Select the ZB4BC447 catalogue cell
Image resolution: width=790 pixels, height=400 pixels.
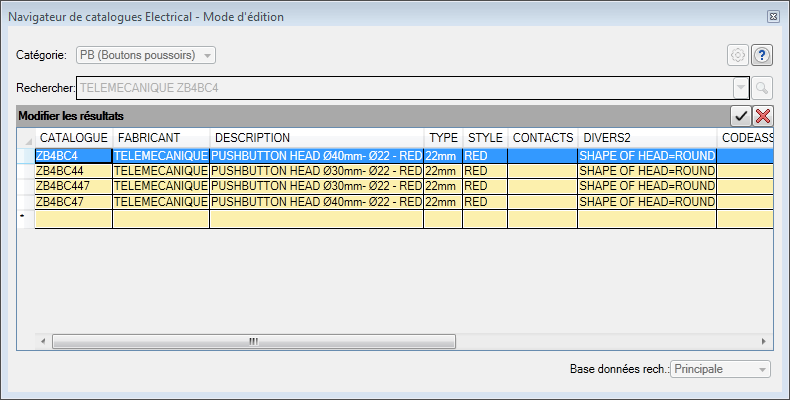tap(74, 186)
